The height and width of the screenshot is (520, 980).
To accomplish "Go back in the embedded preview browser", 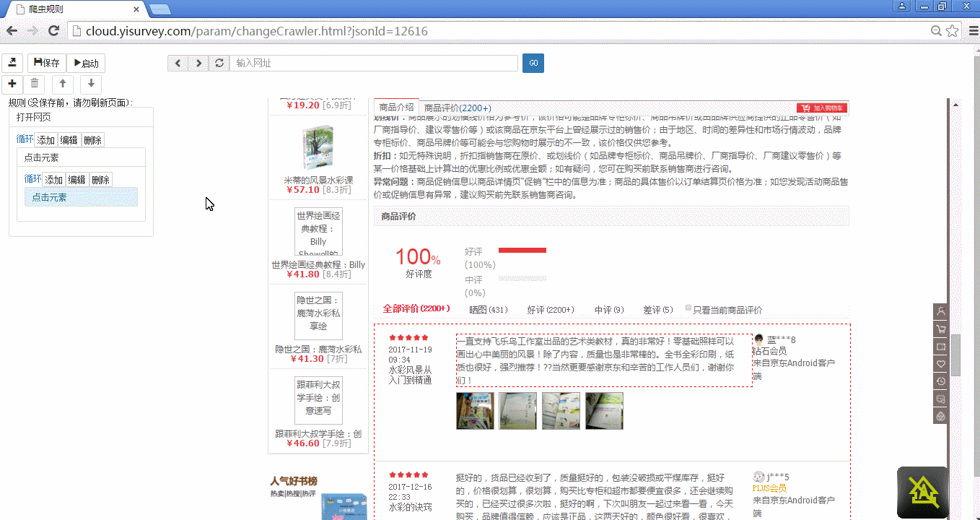I will click(x=178, y=64).
